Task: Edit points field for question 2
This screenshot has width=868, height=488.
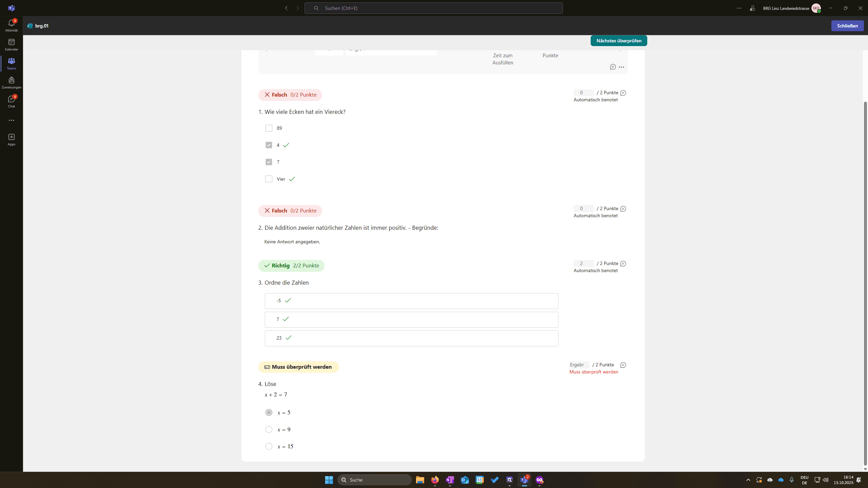Action: point(584,208)
